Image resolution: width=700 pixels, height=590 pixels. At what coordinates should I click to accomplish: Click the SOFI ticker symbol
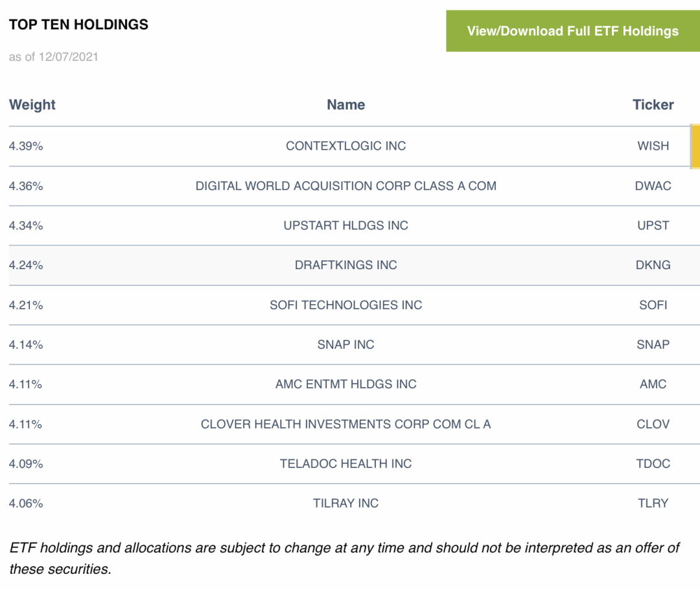tap(653, 305)
